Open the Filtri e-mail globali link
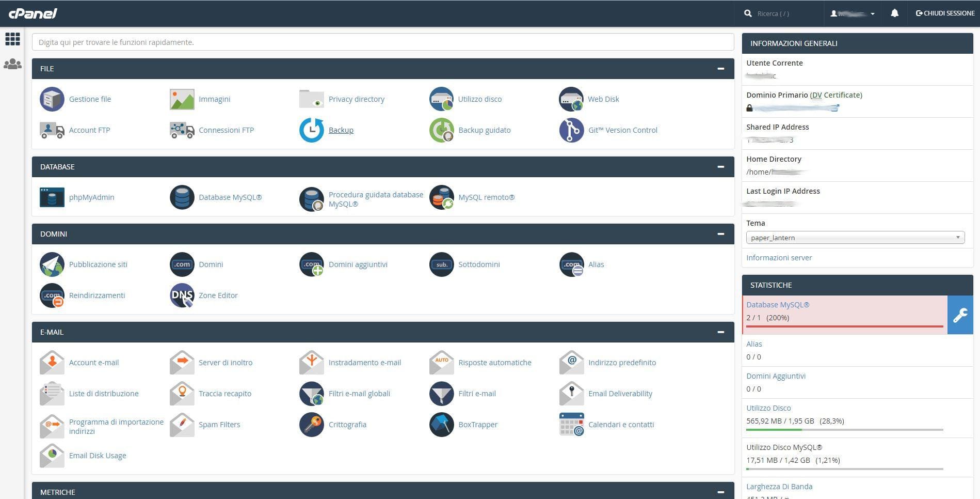The height and width of the screenshot is (499, 980). click(x=359, y=394)
